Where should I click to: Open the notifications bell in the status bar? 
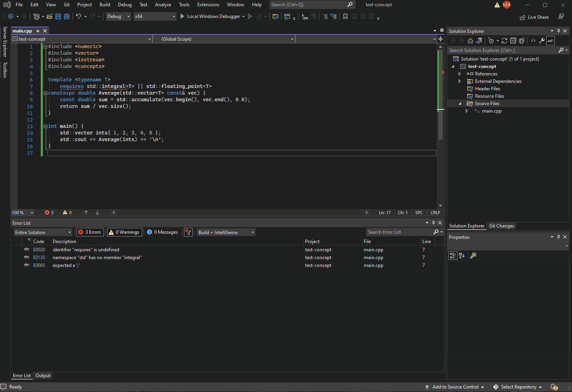554,387
